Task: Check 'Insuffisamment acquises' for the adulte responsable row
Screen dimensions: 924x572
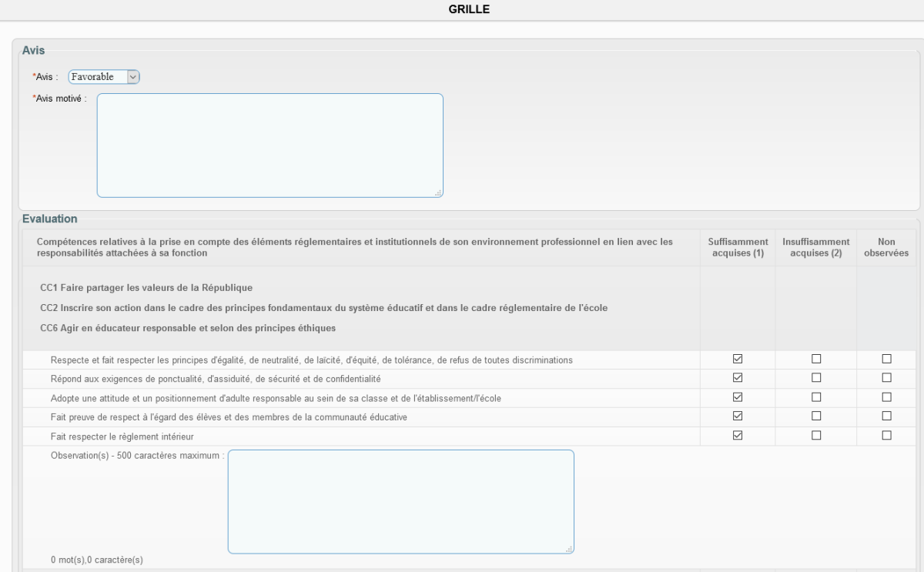Action: tap(816, 397)
